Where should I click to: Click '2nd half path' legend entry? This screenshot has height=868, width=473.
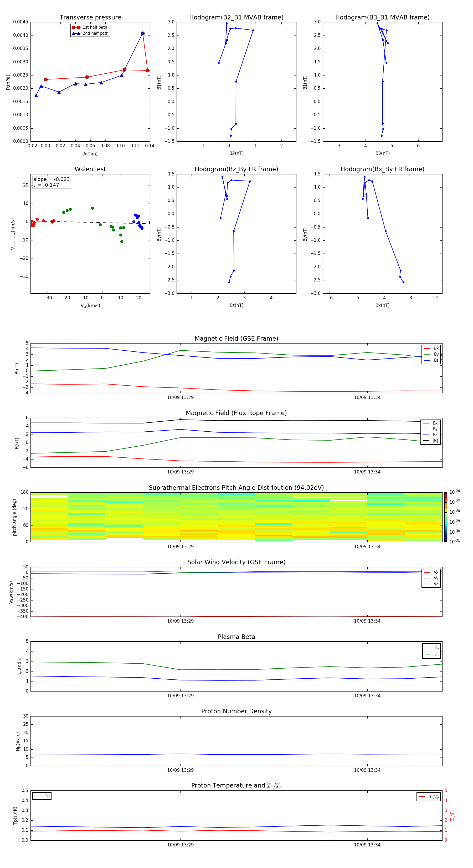pyautogui.click(x=90, y=33)
